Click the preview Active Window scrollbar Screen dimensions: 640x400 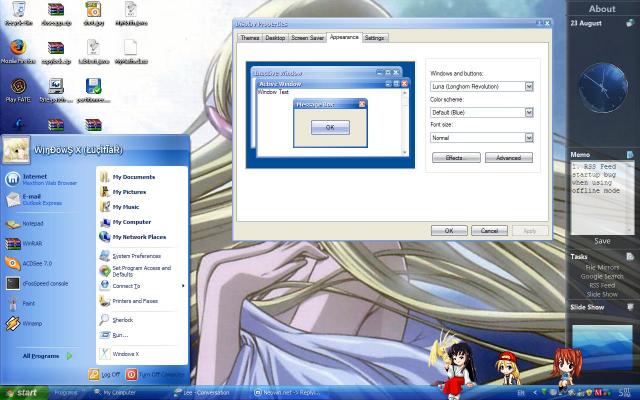coord(404,122)
